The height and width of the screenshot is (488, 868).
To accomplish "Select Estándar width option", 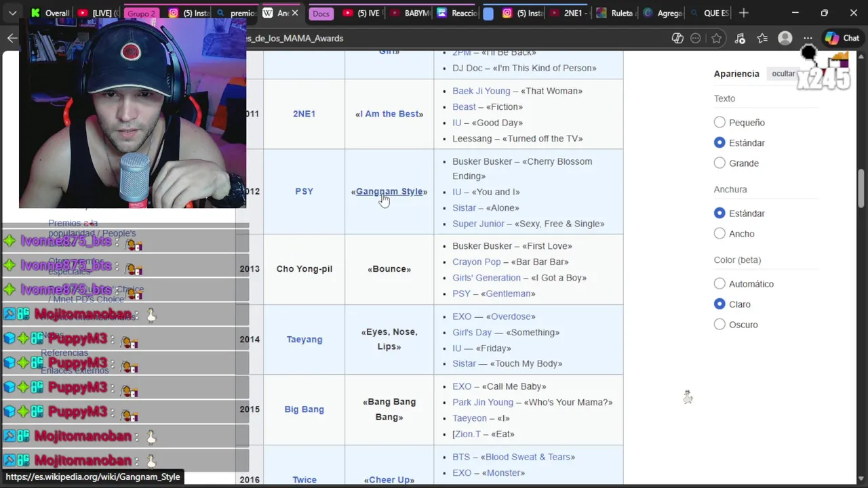I will pyautogui.click(x=719, y=213).
